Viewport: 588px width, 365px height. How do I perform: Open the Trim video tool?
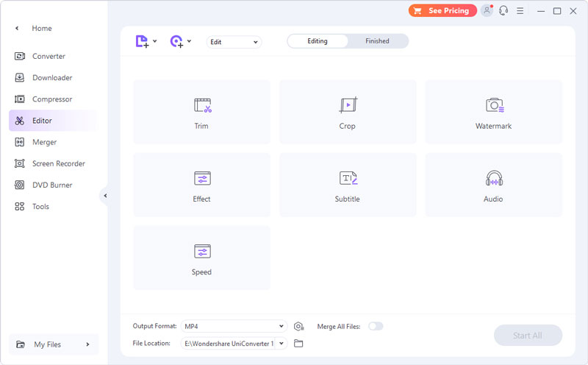click(x=201, y=112)
